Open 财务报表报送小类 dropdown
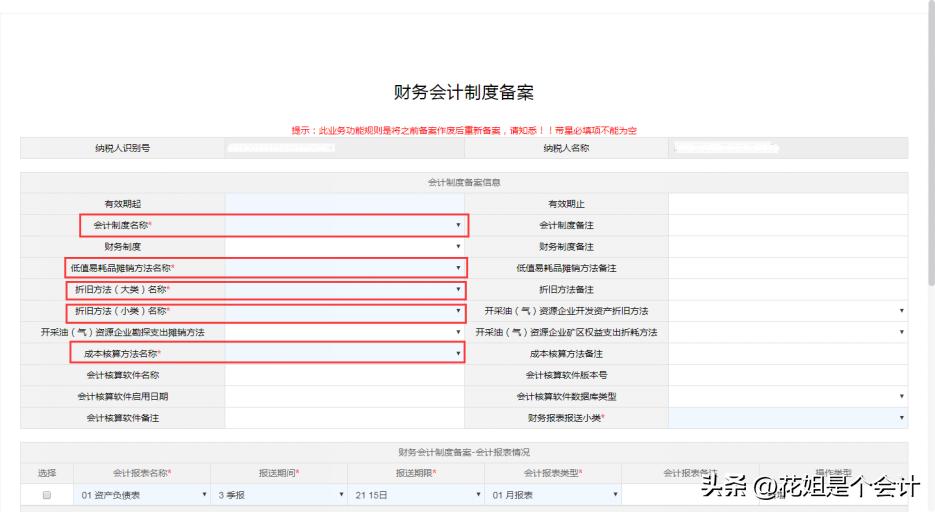 tap(788, 418)
